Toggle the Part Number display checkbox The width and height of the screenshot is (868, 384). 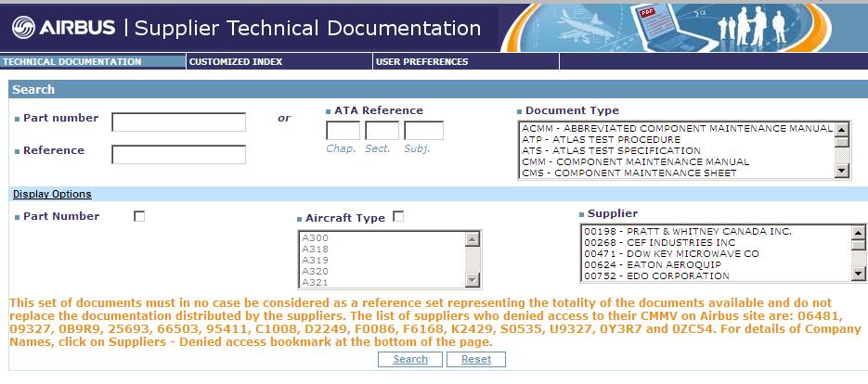click(x=139, y=216)
